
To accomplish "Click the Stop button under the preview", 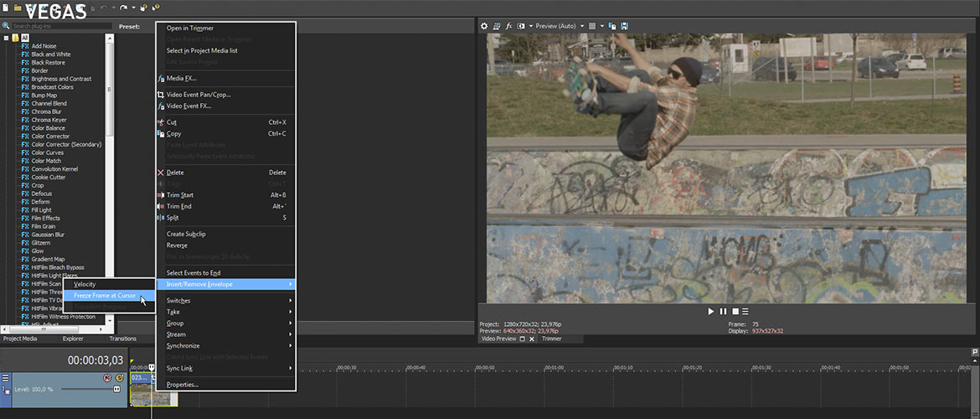I will point(735,311).
